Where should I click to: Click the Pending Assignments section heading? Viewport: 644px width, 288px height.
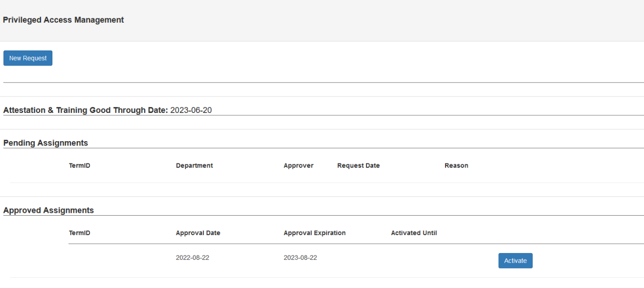coord(46,143)
